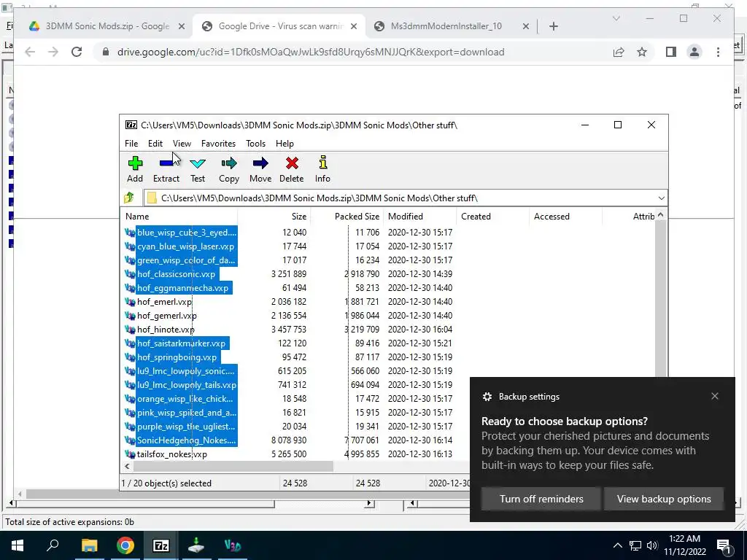Select tailsfox_nokes.vxp file

(171, 454)
